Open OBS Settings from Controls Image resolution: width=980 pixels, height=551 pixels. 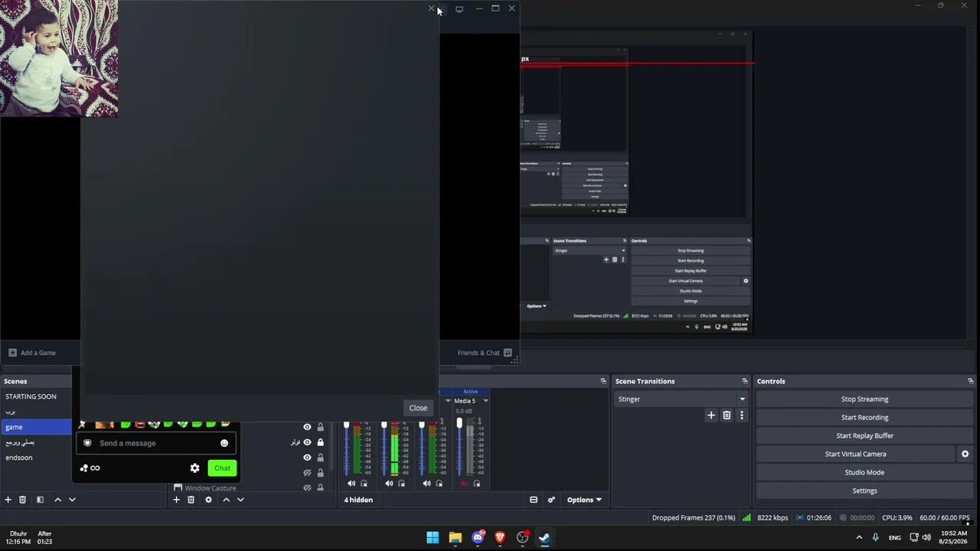click(x=864, y=491)
